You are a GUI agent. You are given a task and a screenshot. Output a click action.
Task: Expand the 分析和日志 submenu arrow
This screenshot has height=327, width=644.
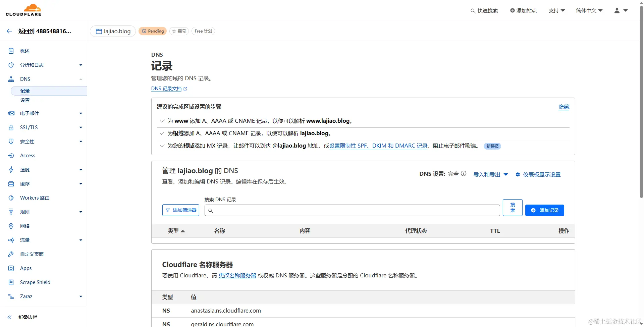(x=81, y=65)
